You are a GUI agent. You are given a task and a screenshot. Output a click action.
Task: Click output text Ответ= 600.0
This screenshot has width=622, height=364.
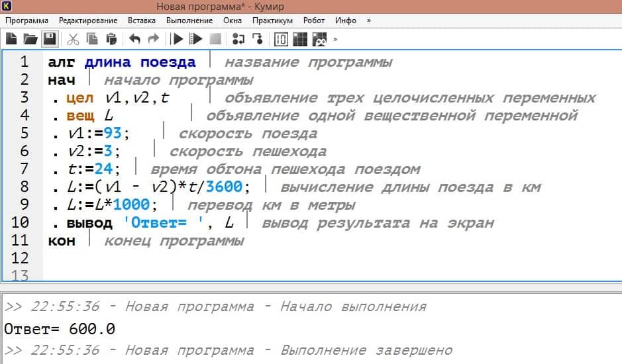(x=60, y=329)
